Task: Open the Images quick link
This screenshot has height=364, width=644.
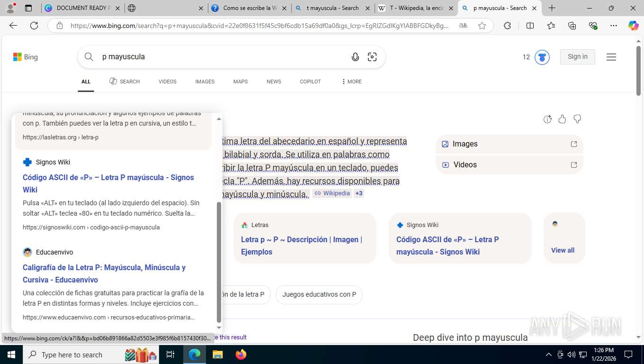Action: 509,144
